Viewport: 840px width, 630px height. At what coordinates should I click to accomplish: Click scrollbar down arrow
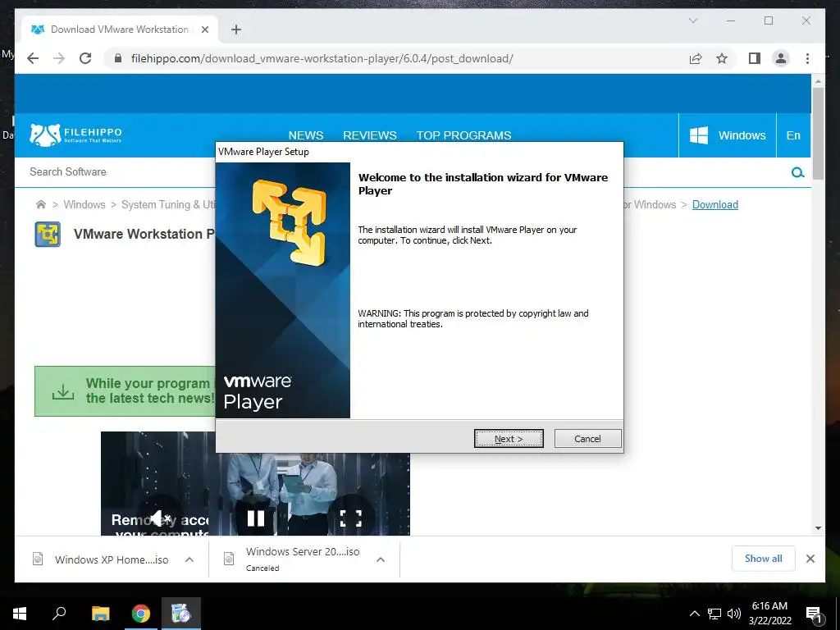coord(818,528)
